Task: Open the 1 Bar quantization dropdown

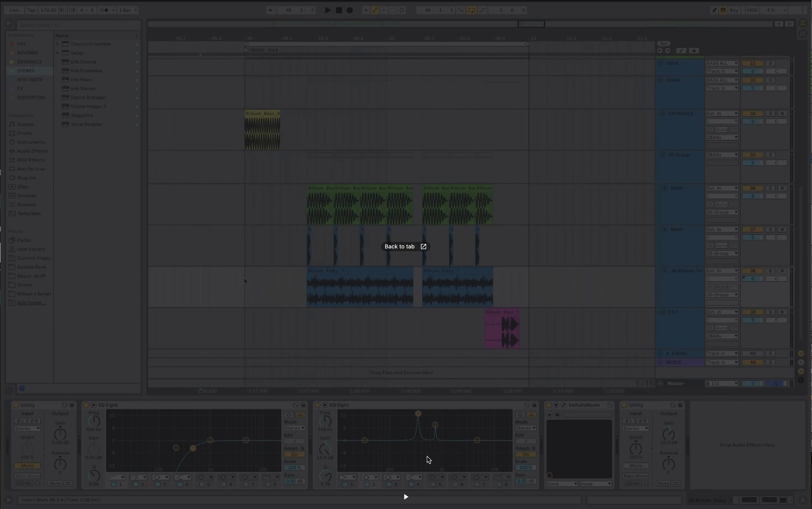Action: [x=128, y=10]
